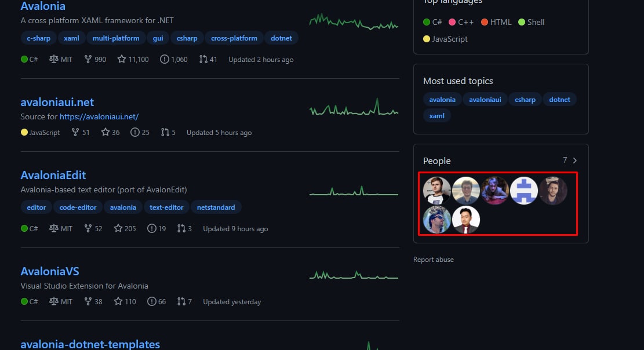This screenshot has width=644, height=350.
Task: Filter by HTML in Top languages
Action: coord(496,22)
